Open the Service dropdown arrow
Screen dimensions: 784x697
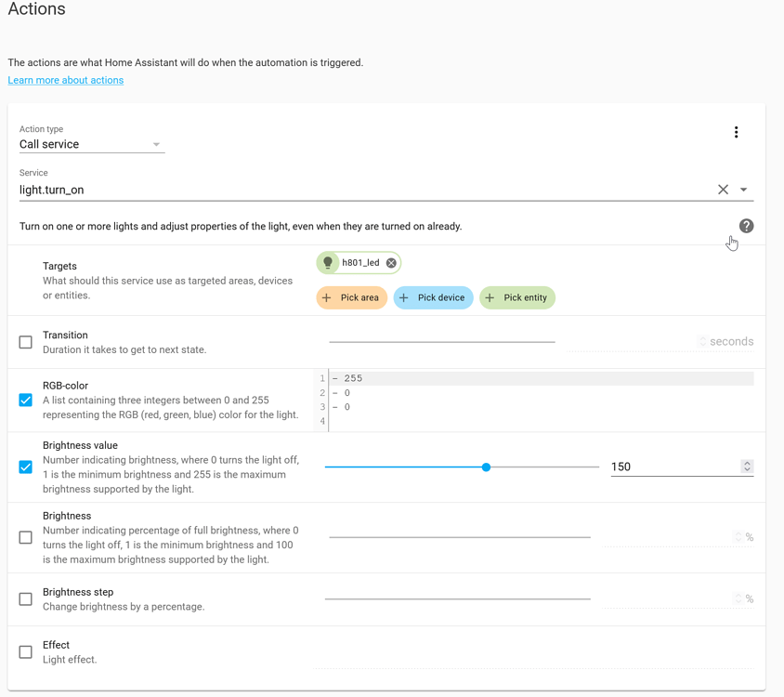pos(743,190)
